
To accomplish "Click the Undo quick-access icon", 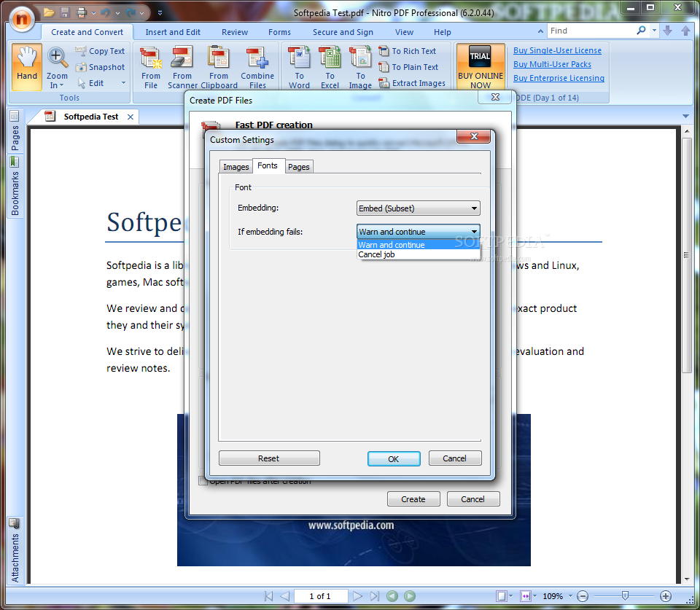I will pyautogui.click(x=106, y=13).
